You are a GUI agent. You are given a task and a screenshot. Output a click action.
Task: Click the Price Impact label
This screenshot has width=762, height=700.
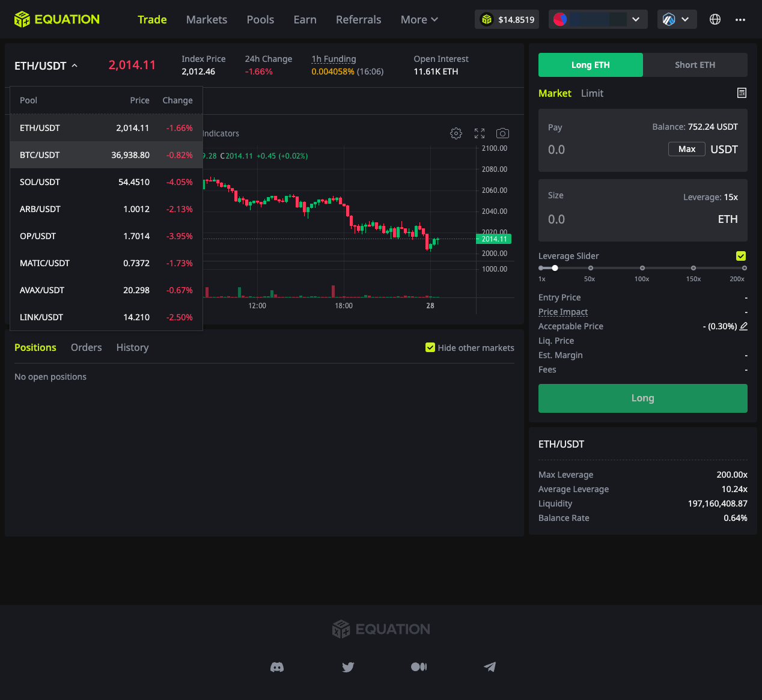pyautogui.click(x=563, y=312)
